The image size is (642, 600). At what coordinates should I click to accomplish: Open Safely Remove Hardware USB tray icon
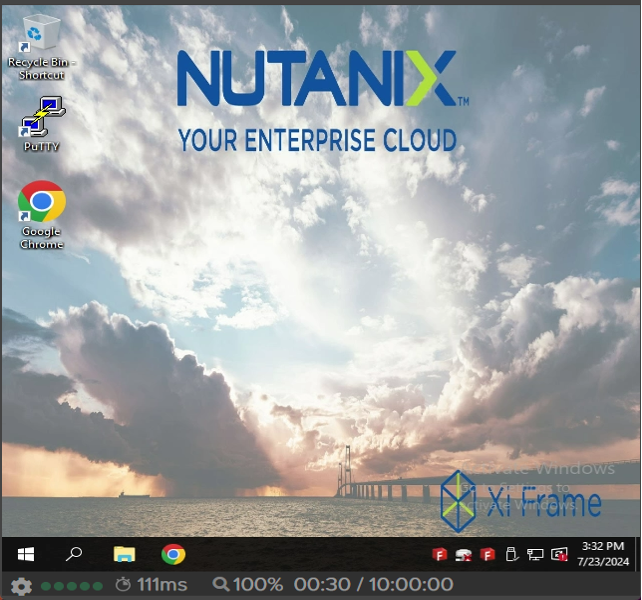point(511,555)
